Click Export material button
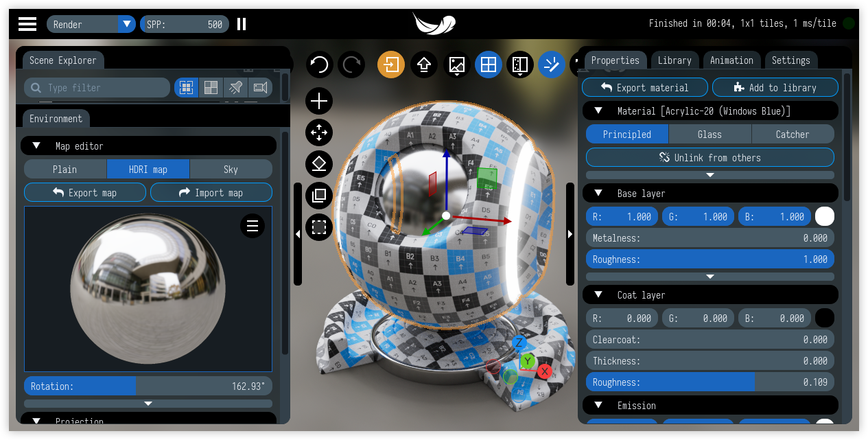 click(645, 87)
